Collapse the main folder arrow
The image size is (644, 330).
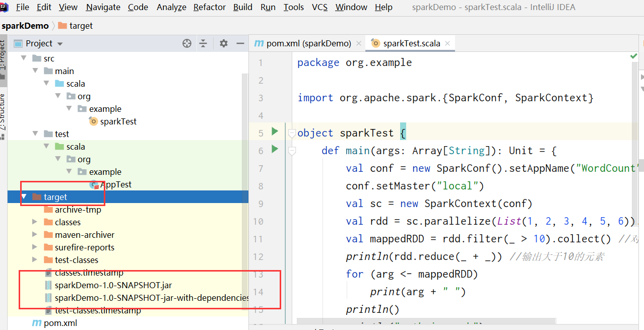35,71
